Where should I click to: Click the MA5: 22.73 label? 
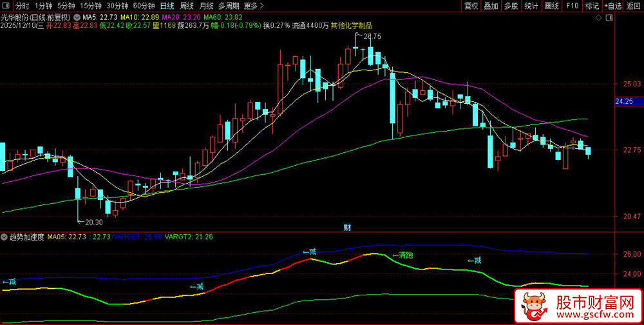point(100,17)
